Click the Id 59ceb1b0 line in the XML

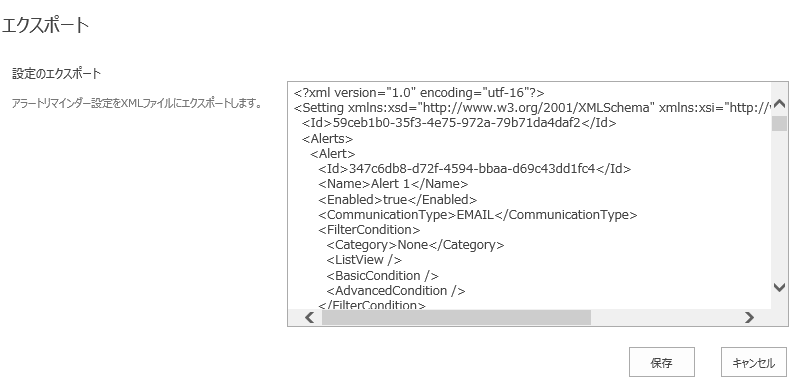tap(459, 123)
